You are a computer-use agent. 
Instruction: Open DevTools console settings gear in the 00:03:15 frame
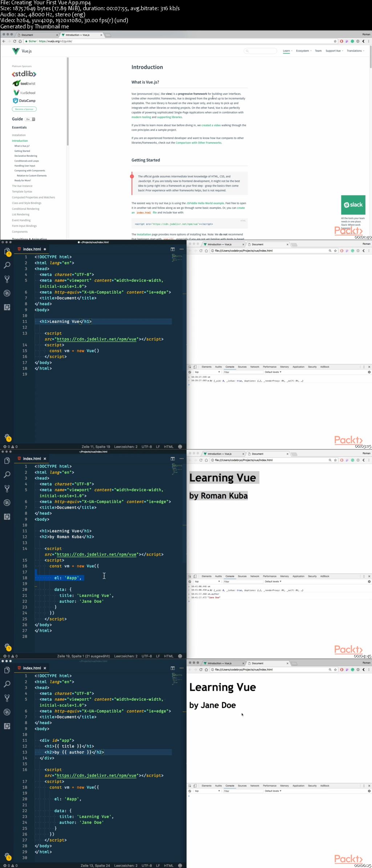tap(369, 372)
